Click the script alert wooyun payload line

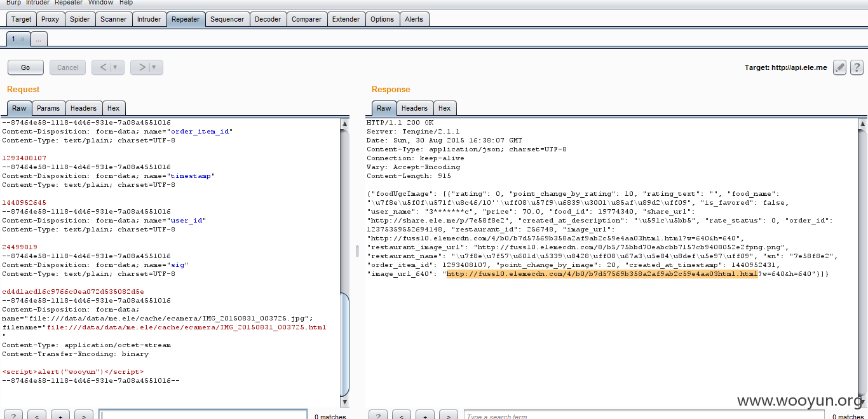pyautogui.click(x=73, y=372)
